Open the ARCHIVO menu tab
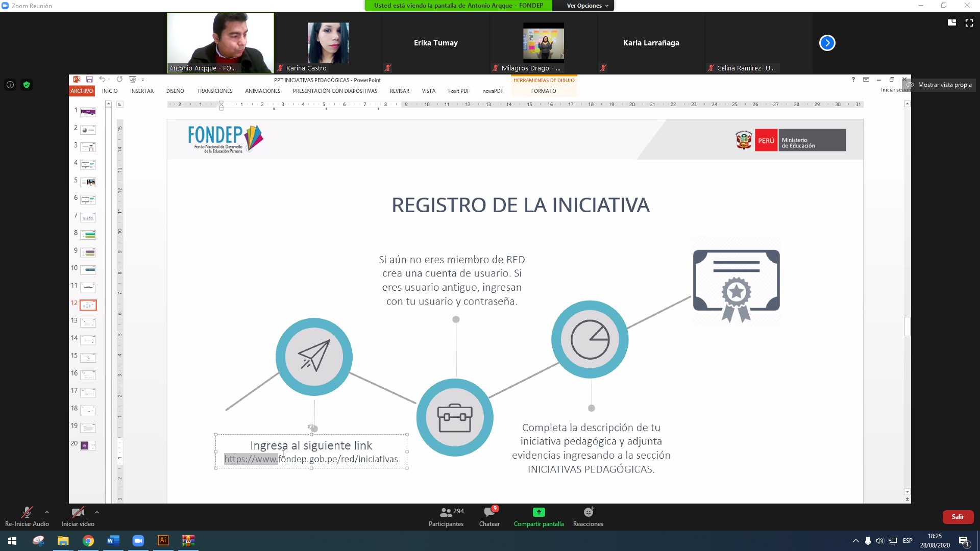This screenshot has height=551, width=980. (82, 91)
